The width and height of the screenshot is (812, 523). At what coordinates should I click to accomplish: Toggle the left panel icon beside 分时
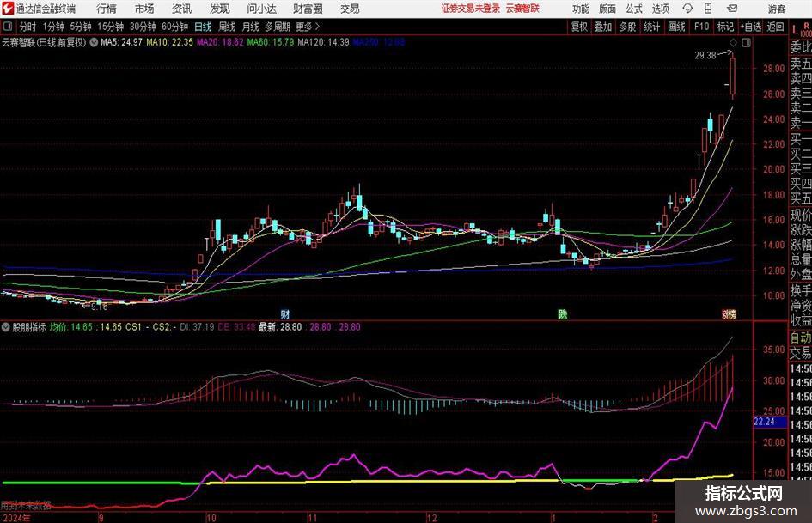tap(7, 27)
